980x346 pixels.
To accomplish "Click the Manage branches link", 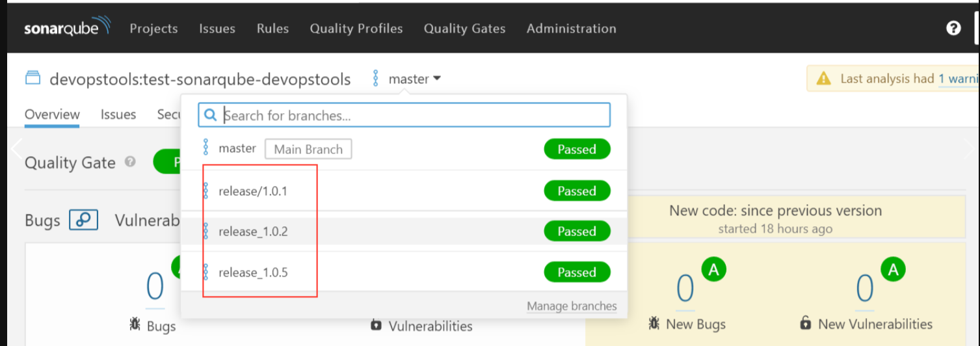I will tap(572, 306).
